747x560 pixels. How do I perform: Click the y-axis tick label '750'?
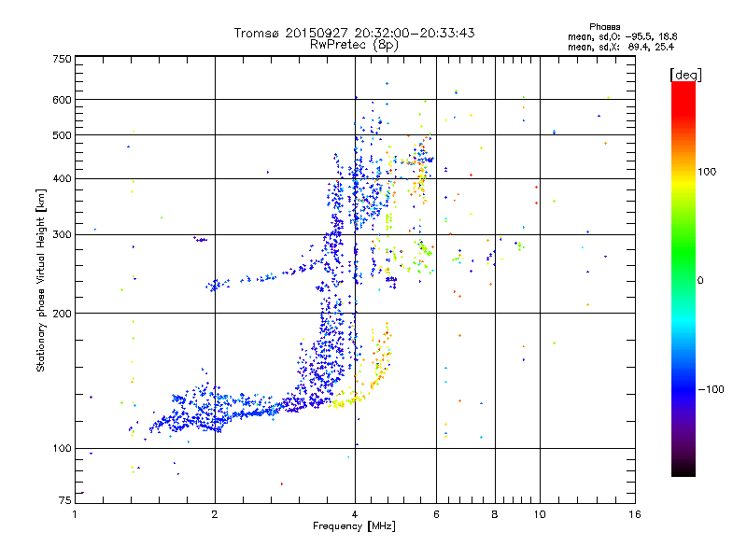[63, 59]
